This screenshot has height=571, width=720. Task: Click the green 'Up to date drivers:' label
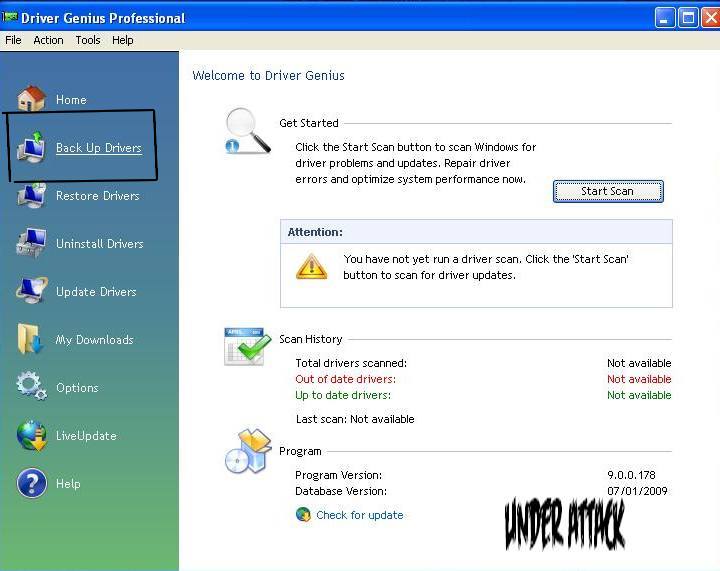[343, 395]
